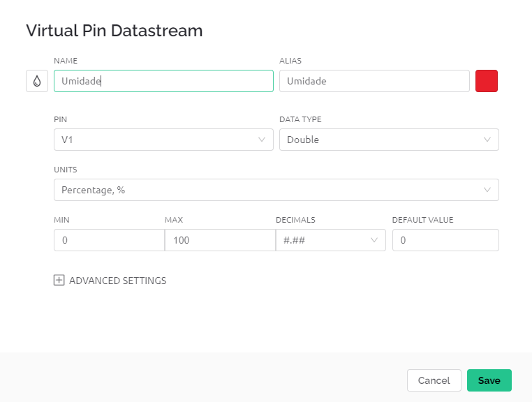532x402 pixels.
Task: Click into the Max value field showing 100
Action: (220, 240)
